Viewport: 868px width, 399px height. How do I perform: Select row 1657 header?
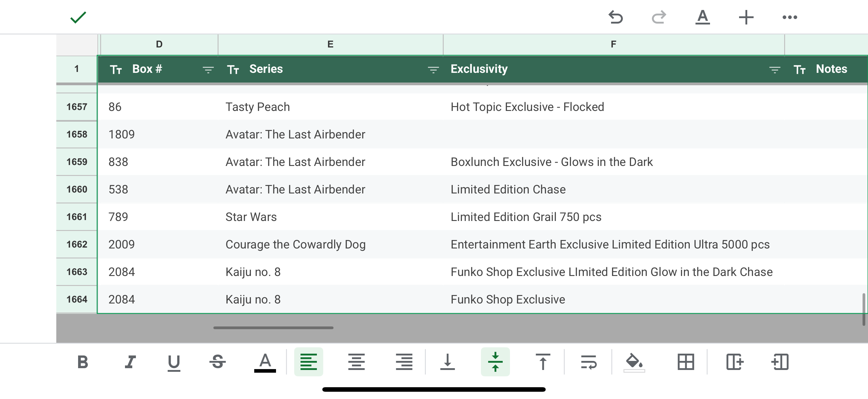(x=77, y=107)
